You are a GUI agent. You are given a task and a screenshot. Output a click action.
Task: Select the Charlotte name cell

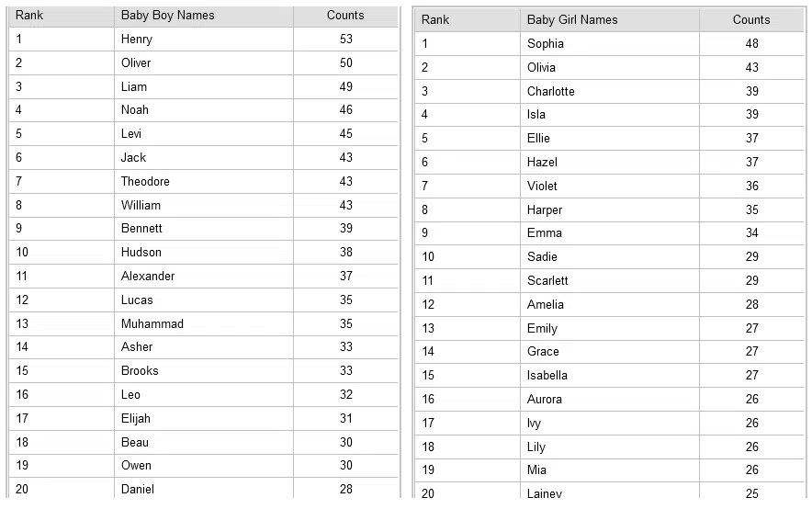(610, 92)
